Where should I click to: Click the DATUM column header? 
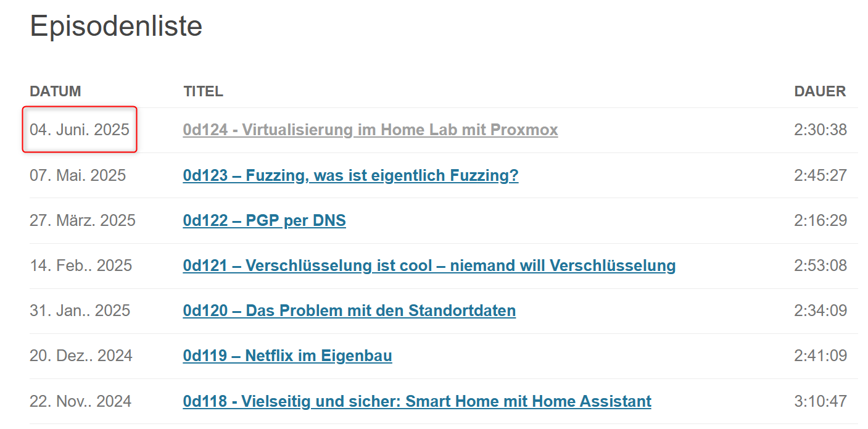56,91
